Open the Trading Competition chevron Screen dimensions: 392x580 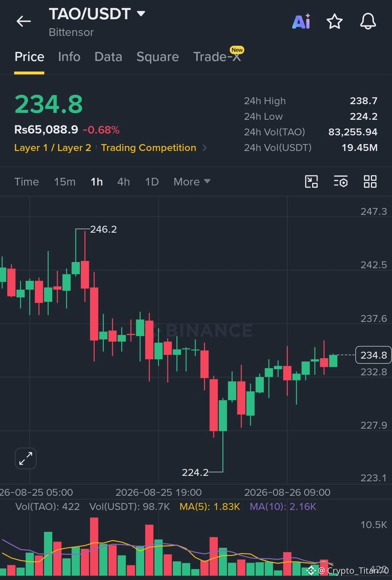(204, 148)
